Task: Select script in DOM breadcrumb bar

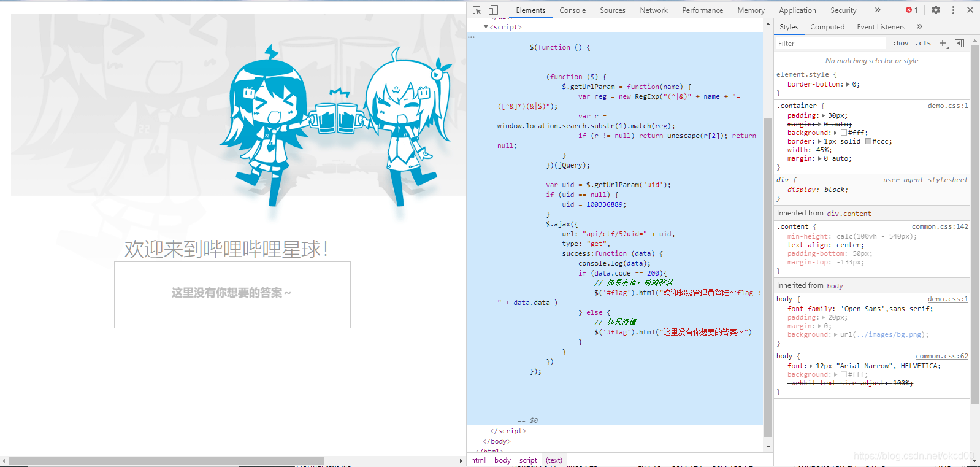Action: pos(528,460)
